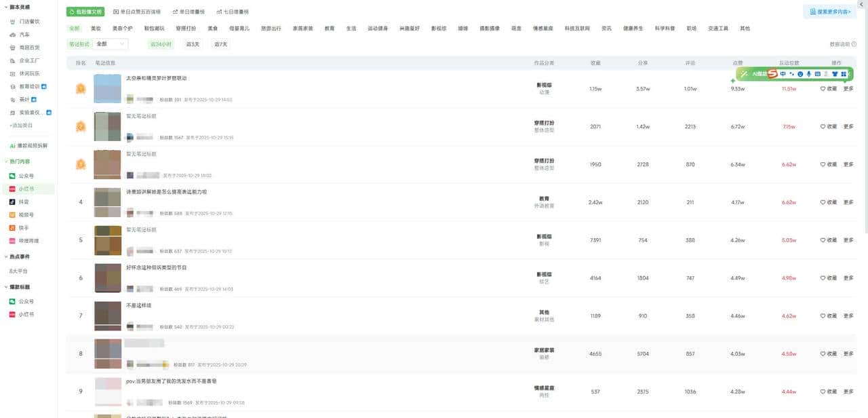Click the microphone icon in Sogou toolbar
Screen dimensions: 868x418
tap(808, 73)
